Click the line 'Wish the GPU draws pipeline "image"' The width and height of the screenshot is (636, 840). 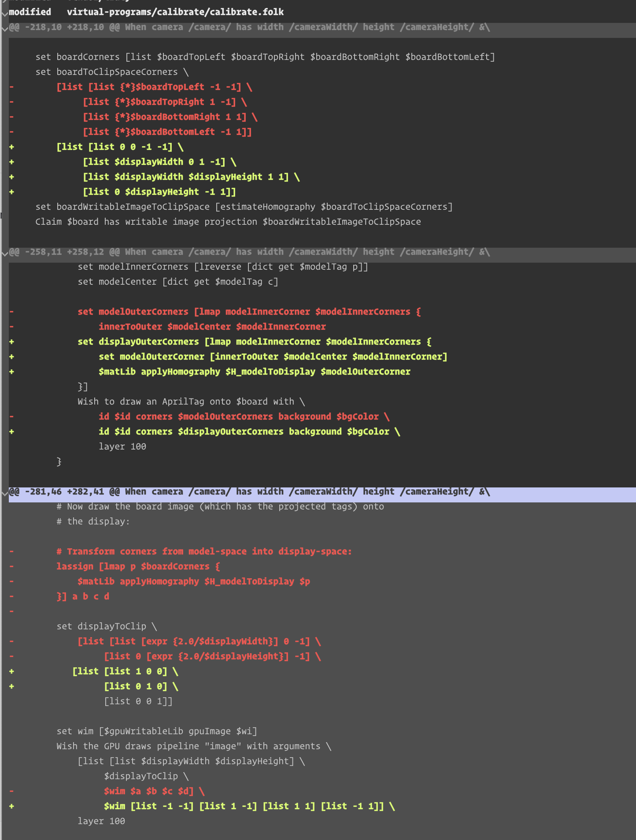(194, 747)
